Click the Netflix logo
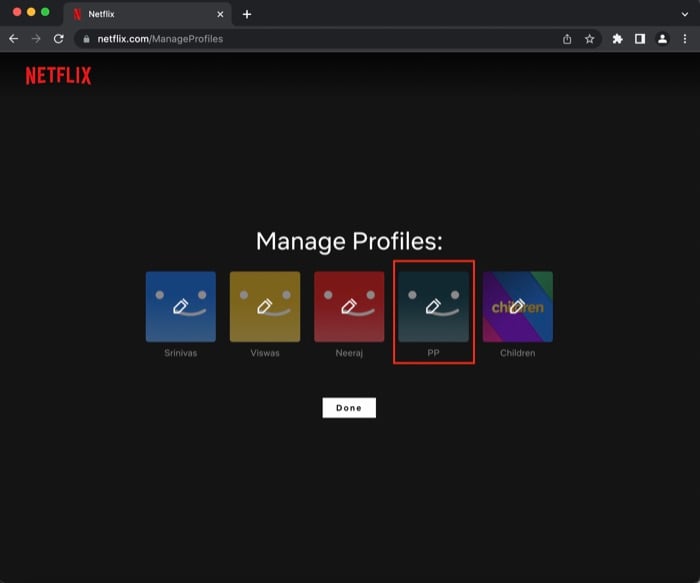This screenshot has height=583, width=700. pos(58,76)
